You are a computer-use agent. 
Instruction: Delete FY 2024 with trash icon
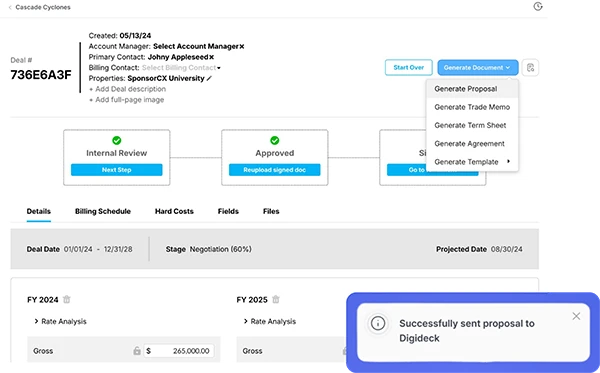tap(67, 300)
